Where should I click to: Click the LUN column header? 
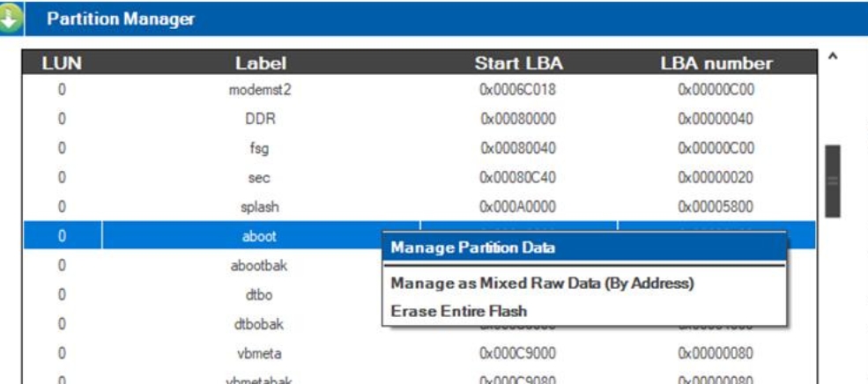coord(62,63)
